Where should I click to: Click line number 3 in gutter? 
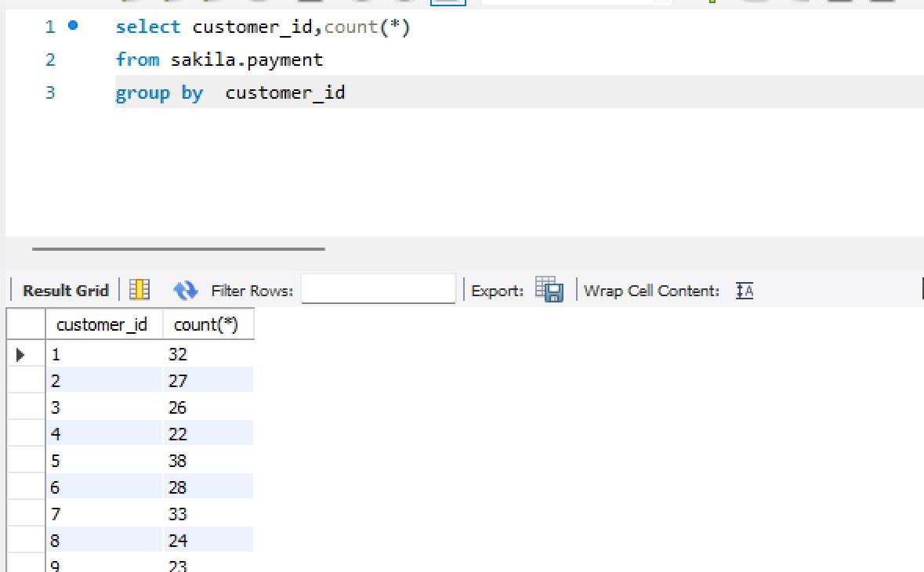pyautogui.click(x=50, y=92)
